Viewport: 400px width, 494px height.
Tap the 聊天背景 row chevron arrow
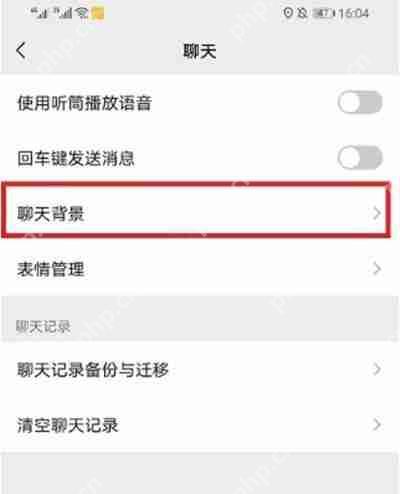point(377,213)
